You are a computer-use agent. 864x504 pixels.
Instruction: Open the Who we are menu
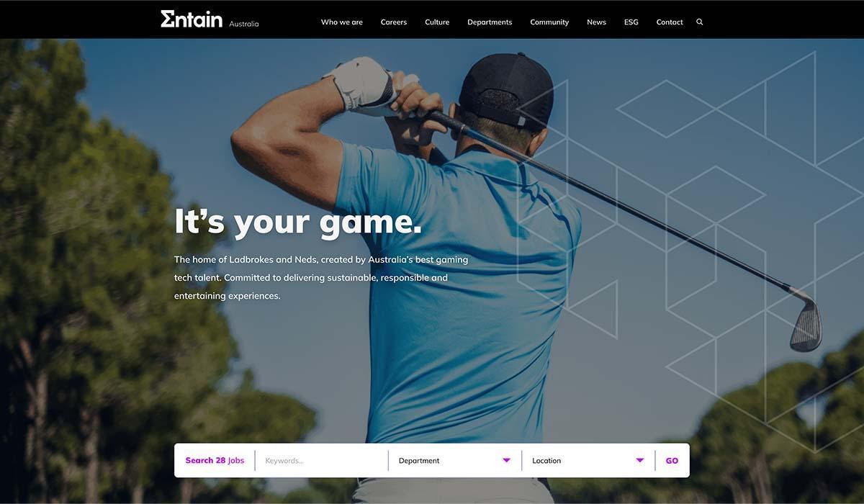tap(342, 22)
